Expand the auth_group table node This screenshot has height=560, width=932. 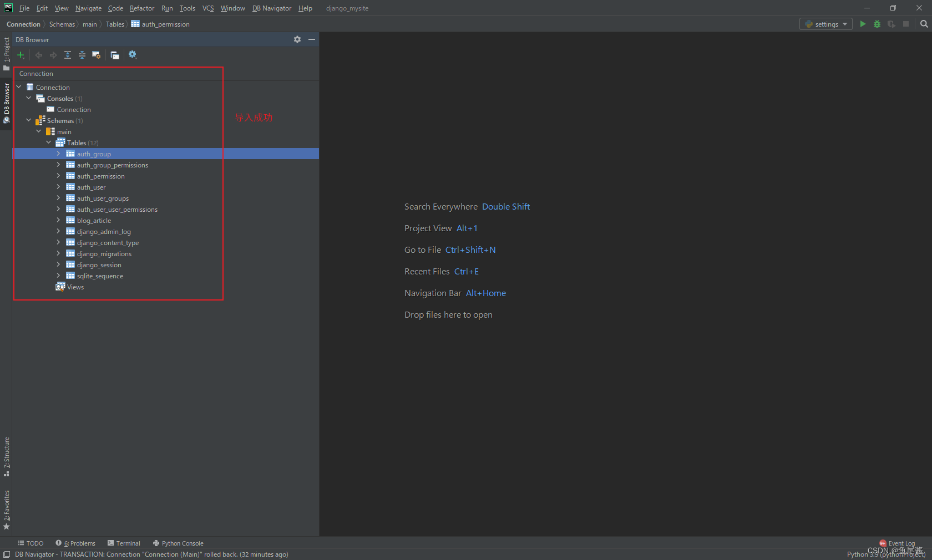click(58, 154)
